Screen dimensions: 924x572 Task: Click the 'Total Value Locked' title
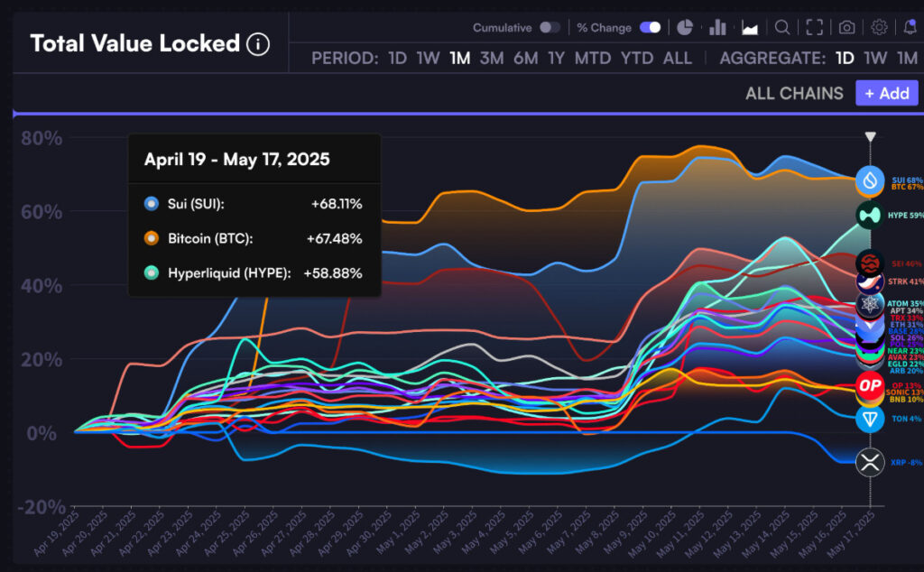pyautogui.click(x=135, y=43)
